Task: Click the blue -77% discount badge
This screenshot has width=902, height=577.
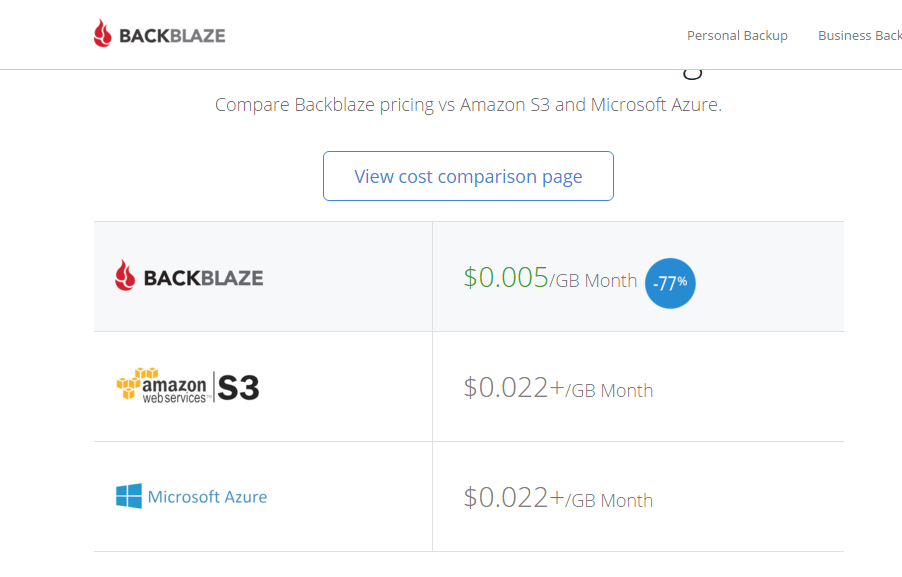Action: pos(669,283)
